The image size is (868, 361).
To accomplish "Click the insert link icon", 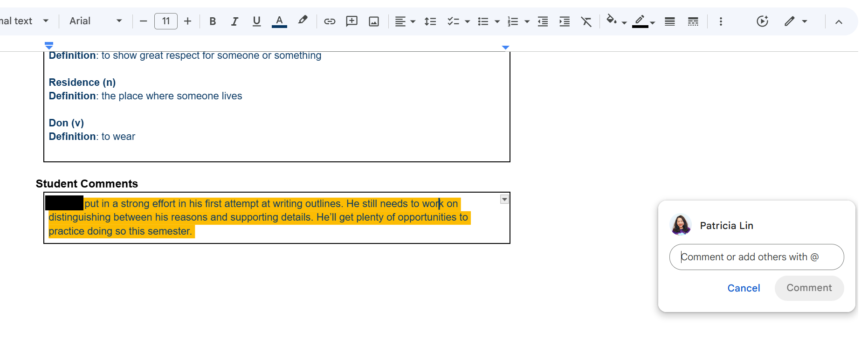I will coord(330,21).
